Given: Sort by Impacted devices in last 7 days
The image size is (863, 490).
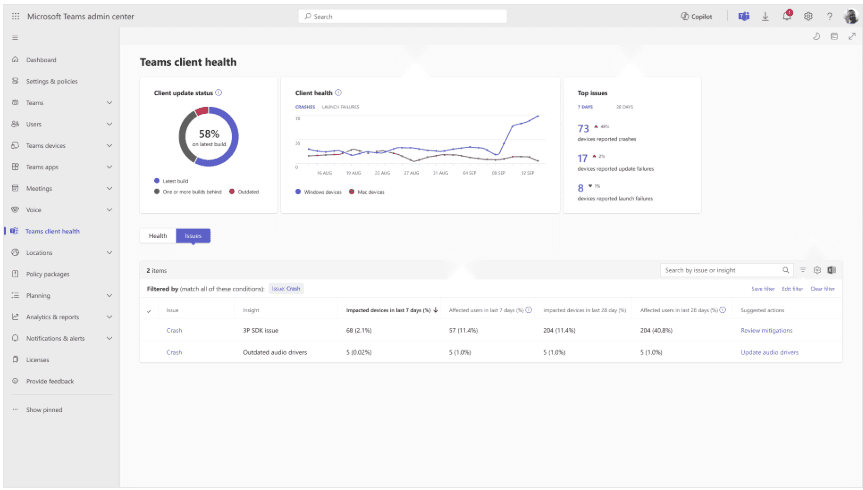Looking at the screenshot, I should [x=391, y=311].
